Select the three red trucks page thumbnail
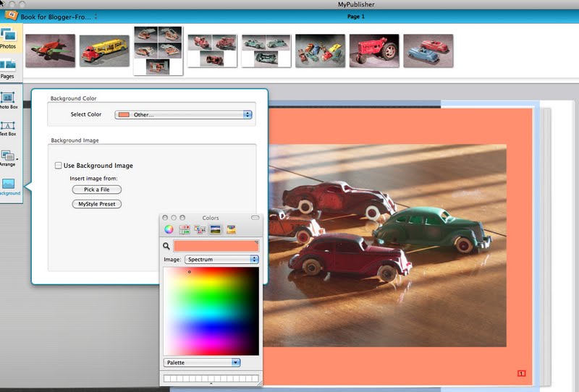This screenshot has height=392, width=579. [x=212, y=51]
